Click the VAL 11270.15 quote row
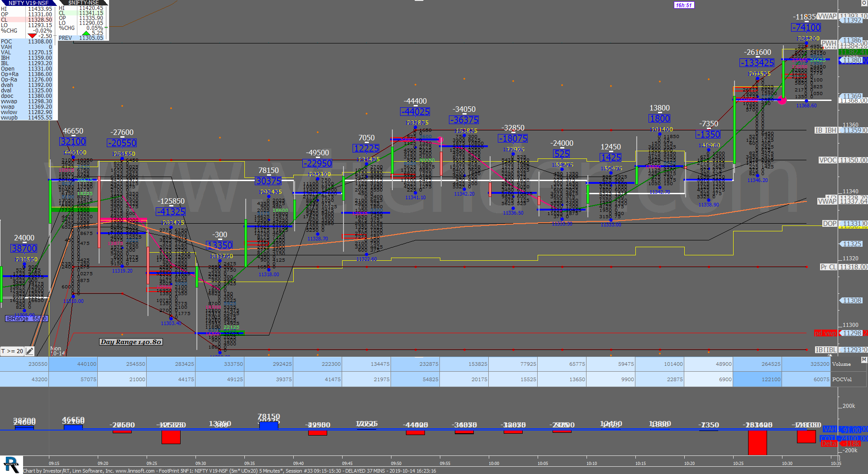The width and height of the screenshot is (868, 474). [x=27, y=53]
